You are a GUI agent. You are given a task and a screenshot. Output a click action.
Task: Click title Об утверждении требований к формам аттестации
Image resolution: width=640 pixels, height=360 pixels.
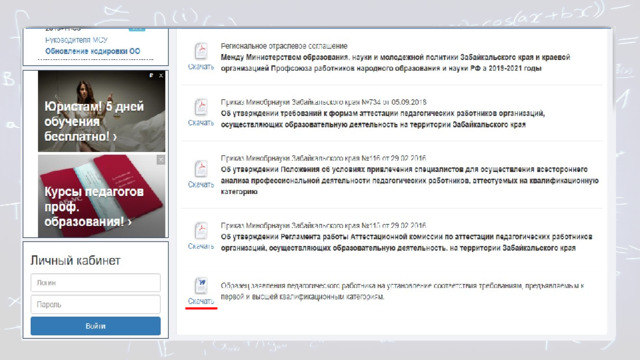point(383,119)
